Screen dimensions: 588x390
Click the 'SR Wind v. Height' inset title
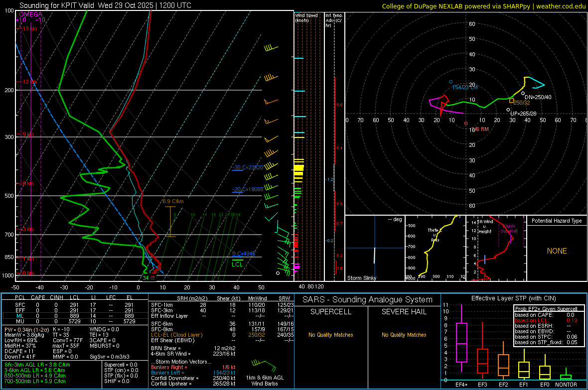click(x=485, y=227)
